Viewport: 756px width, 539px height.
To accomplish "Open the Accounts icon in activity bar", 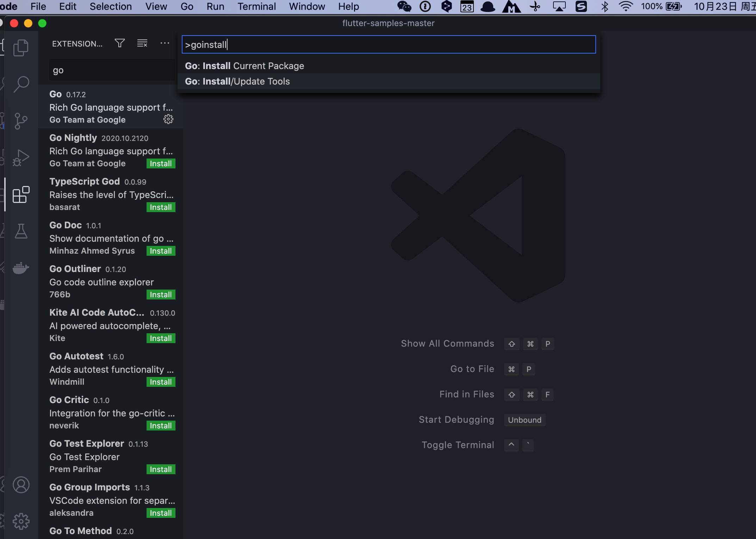I will tap(21, 485).
